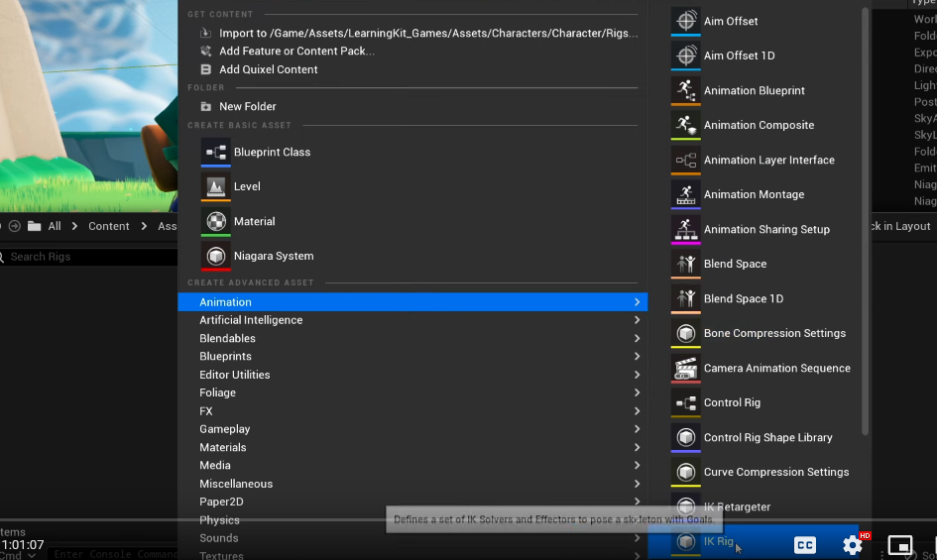Expand the Artificial Intelligence submenu arrow

637,320
